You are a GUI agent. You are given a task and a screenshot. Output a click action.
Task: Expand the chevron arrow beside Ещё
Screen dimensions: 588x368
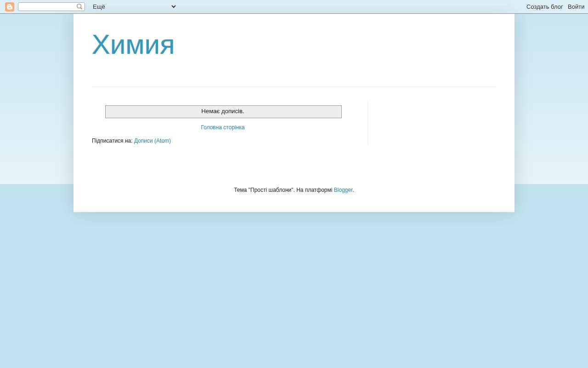click(174, 7)
